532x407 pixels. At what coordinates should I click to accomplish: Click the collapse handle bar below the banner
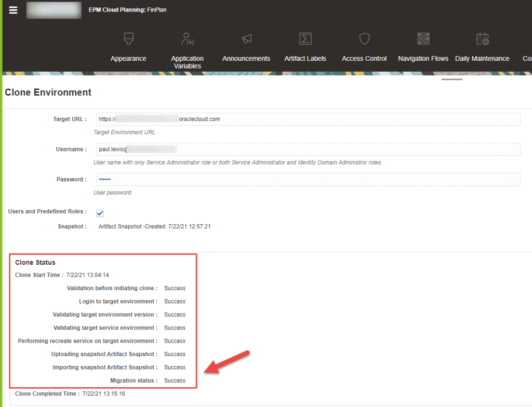point(451,79)
